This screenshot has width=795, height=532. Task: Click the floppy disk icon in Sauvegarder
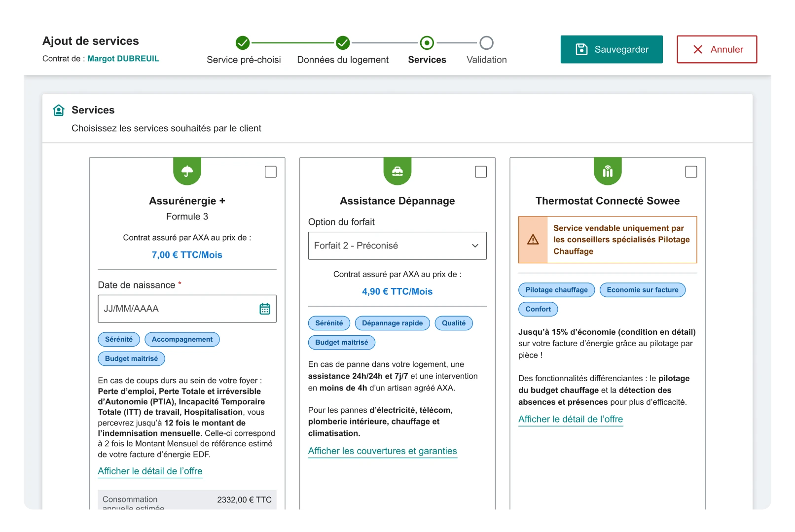click(x=582, y=49)
